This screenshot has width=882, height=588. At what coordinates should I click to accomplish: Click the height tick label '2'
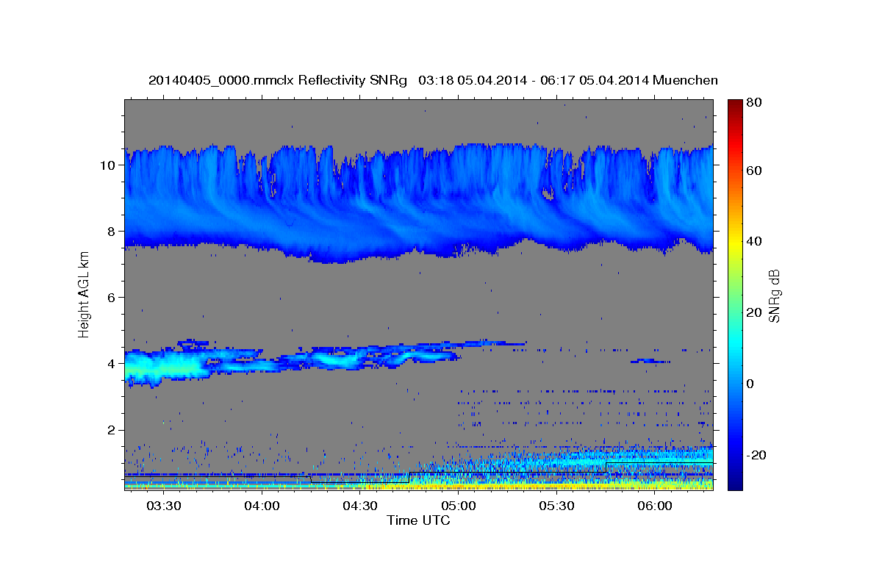coord(112,430)
